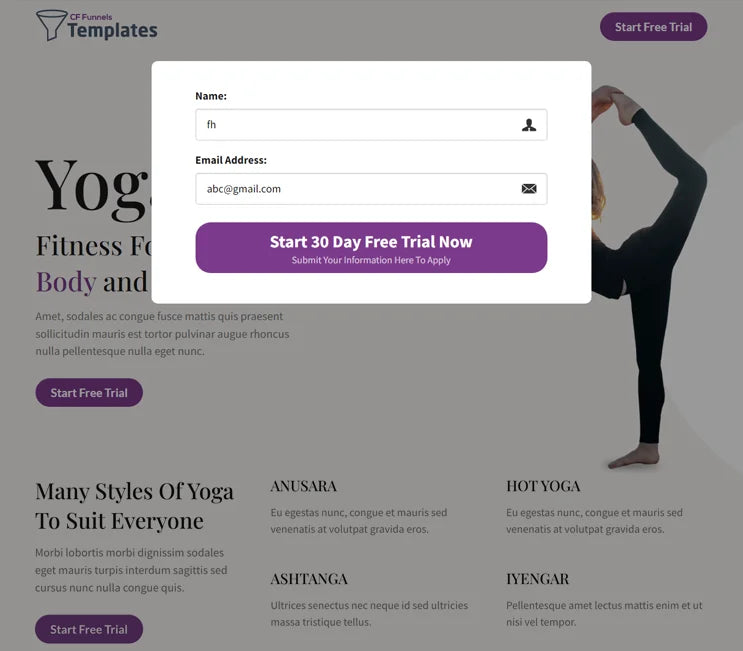
Task: Click Start Free Trial under Many Styles
Action: (89, 629)
